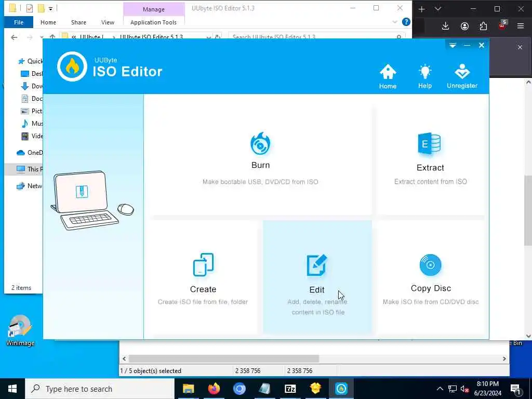Viewport: 532px width, 399px height.
Task: Open Downloads in Explorer sidebar
Action: click(x=32, y=86)
